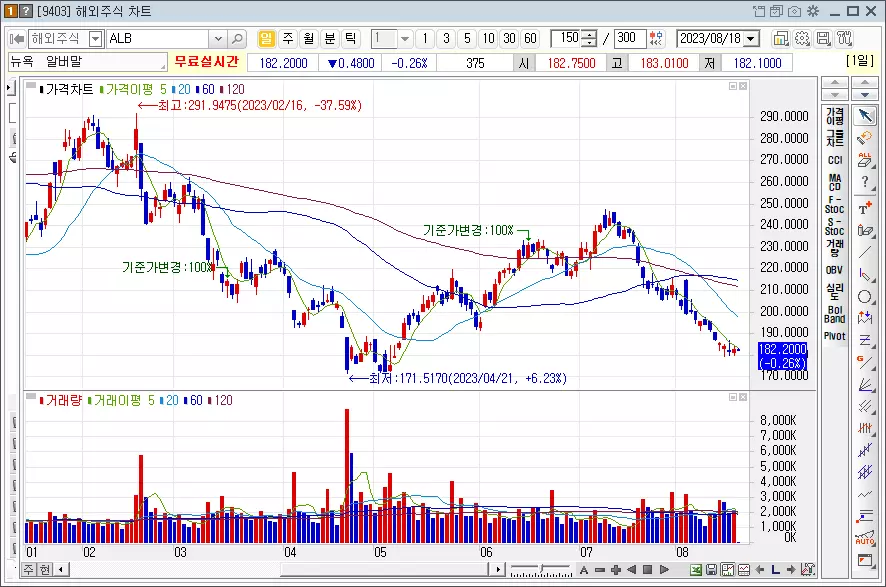Click the floppy disk save icon in bottom bar
The height and width of the screenshot is (587, 886).
[711, 569]
